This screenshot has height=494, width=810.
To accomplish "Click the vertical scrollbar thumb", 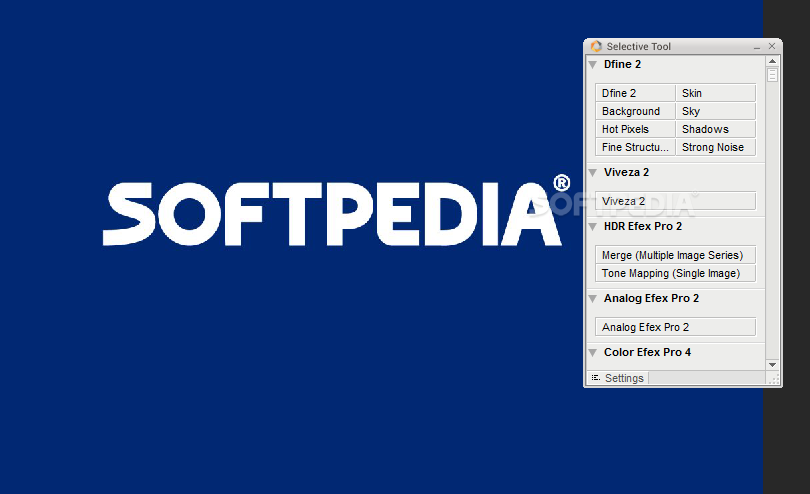I will coord(772,75).
